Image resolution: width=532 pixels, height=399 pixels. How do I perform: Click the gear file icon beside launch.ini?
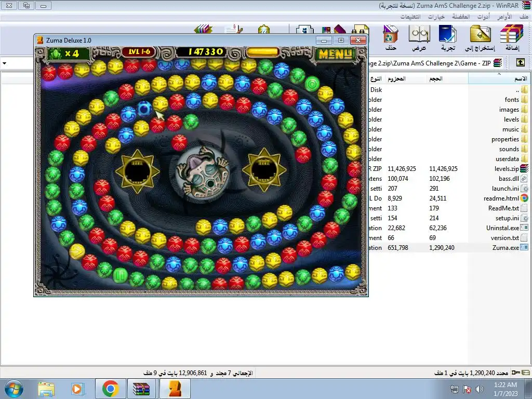524,188
